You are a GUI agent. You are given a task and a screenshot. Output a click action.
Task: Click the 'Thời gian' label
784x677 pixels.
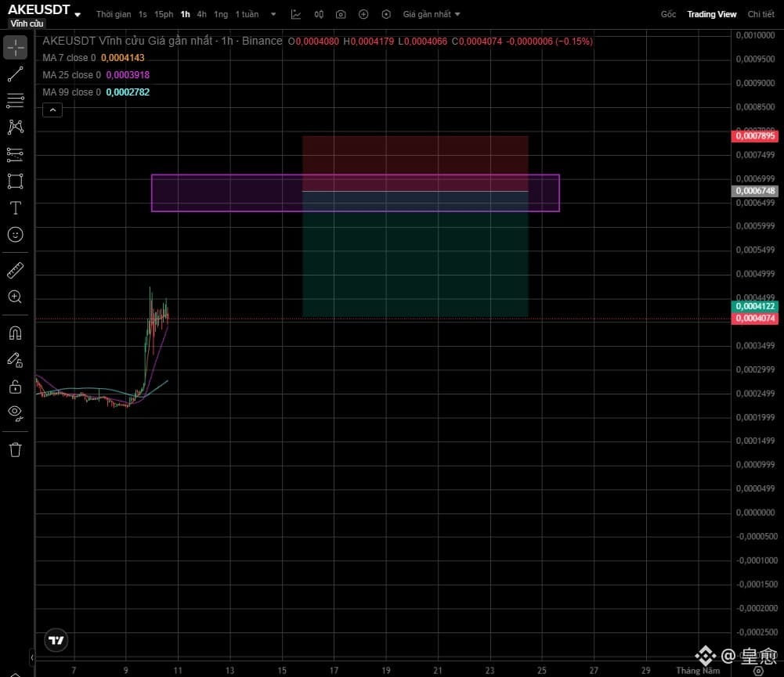(x=114, y=15)
